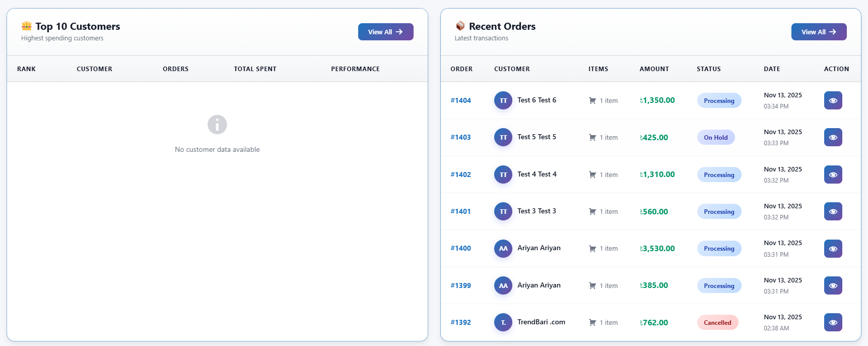View order #1401 using its eye button
The width and height of the screenshot is (868, 346).
[x=833, y=211]
